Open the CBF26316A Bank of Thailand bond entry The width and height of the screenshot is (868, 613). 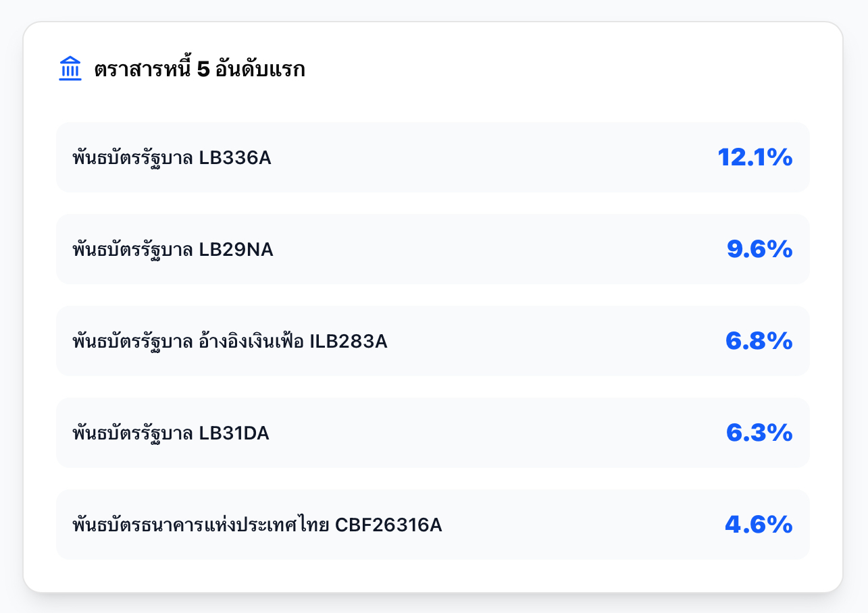[x=432, y=524]
